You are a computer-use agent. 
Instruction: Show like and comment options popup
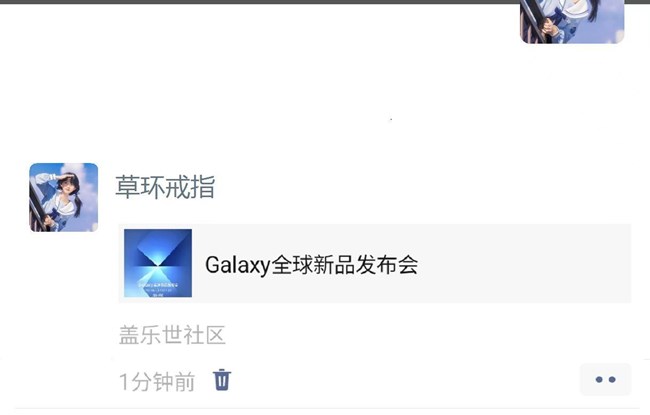605,379
